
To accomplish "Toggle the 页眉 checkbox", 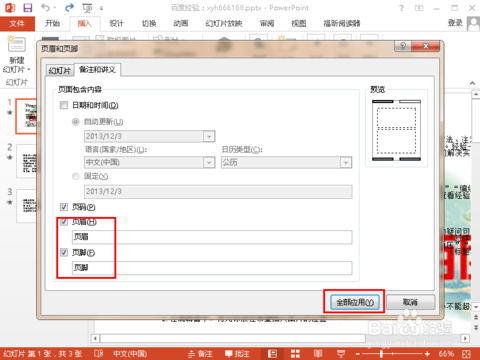I will coord(64,222).
